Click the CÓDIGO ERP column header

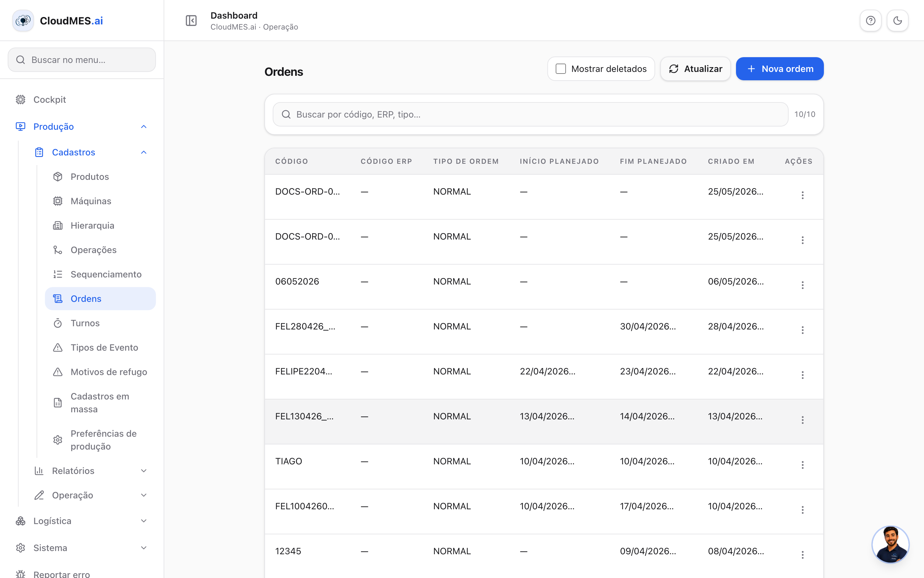(386, 161)
